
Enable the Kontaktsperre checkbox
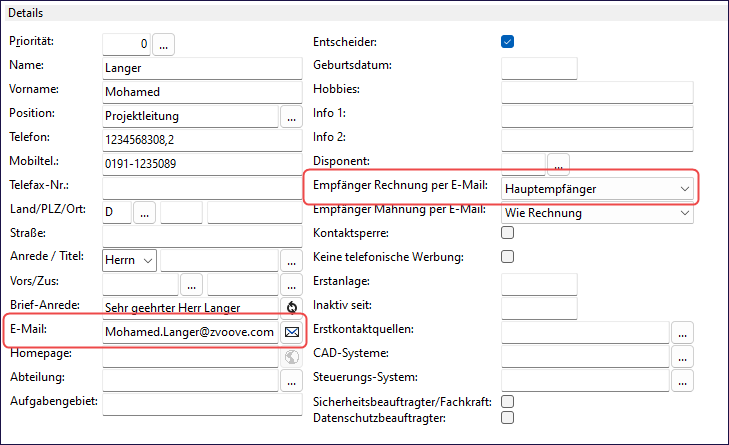(507, 232)
